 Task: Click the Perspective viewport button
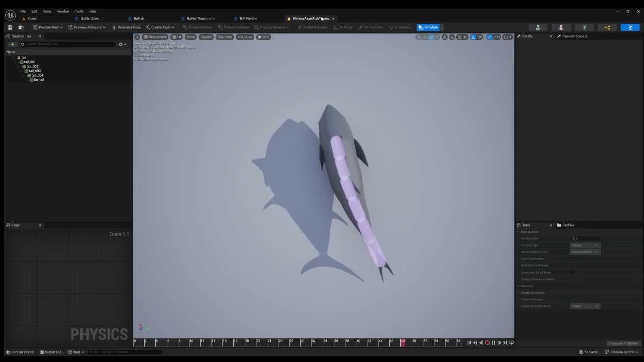pyautogui.click(x=155, y=37)
